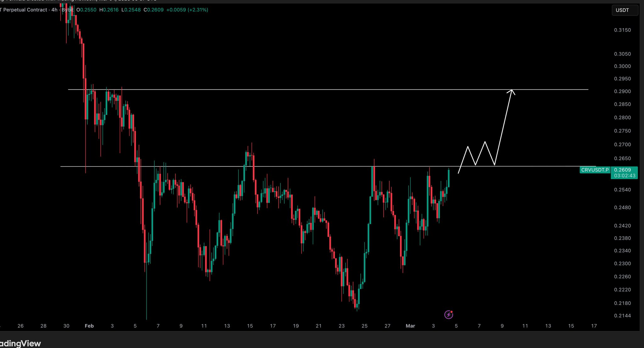644x348 pixels.
Task: Click the 17 date on the right of the time axis
Action: pos(594,326)
